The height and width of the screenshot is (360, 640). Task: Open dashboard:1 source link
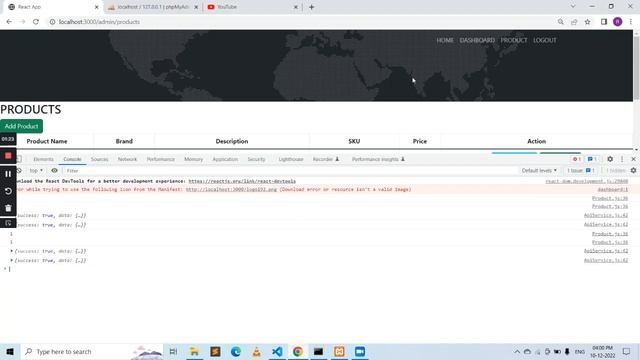(x=613, y=189)
